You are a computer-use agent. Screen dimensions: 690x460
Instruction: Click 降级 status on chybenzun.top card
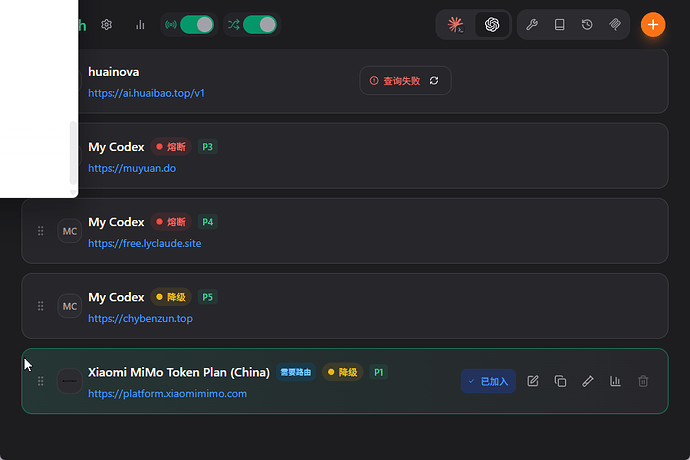pyautogui.click(x=171, y=297)
